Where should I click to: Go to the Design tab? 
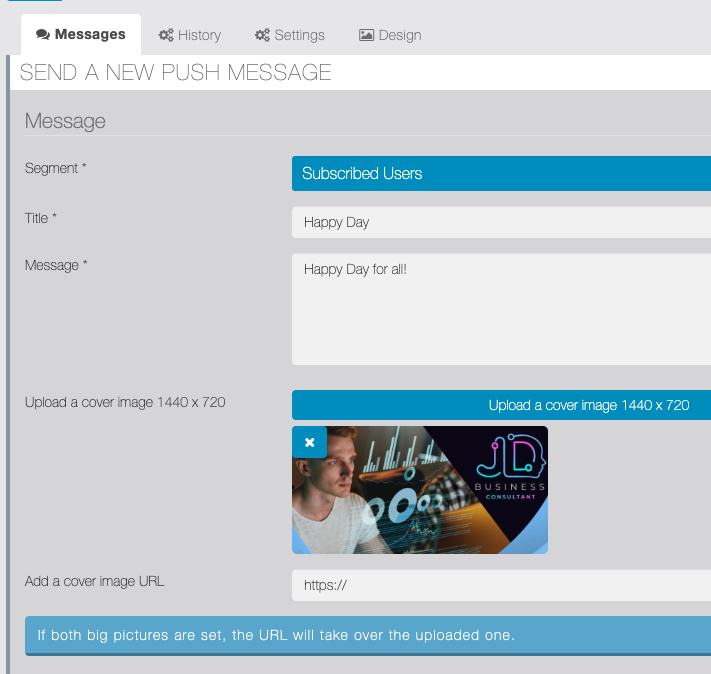tap(390, 35)
